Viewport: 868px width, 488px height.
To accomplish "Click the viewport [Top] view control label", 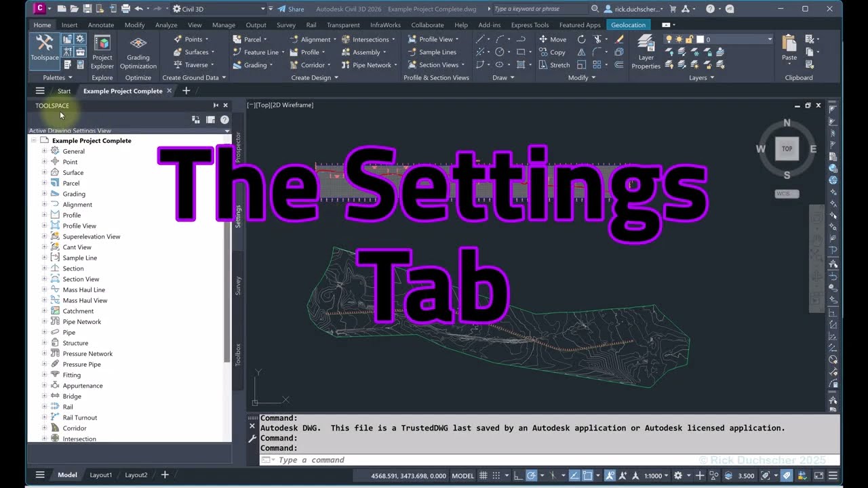I will click(262, 105).
